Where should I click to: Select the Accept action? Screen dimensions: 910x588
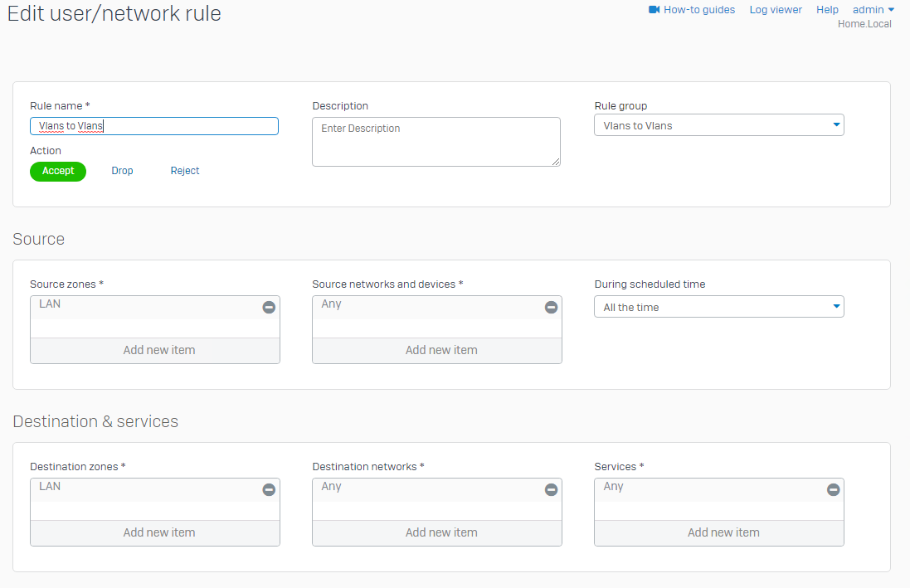pyautogui.click(x=58, y=171)
